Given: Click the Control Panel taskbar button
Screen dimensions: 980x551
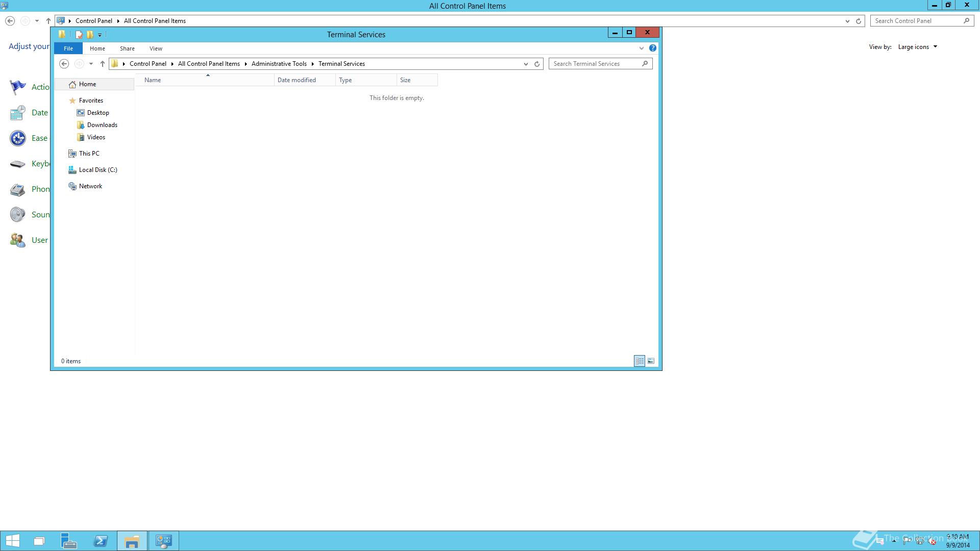Looking at the screenshot, I should coord(164,541).
